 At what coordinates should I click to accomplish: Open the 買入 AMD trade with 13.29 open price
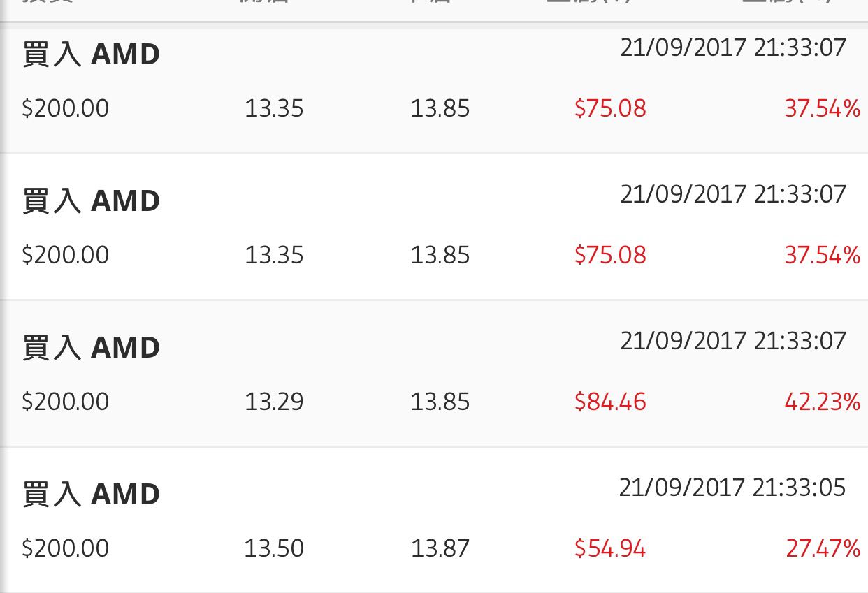coord(434,374)
